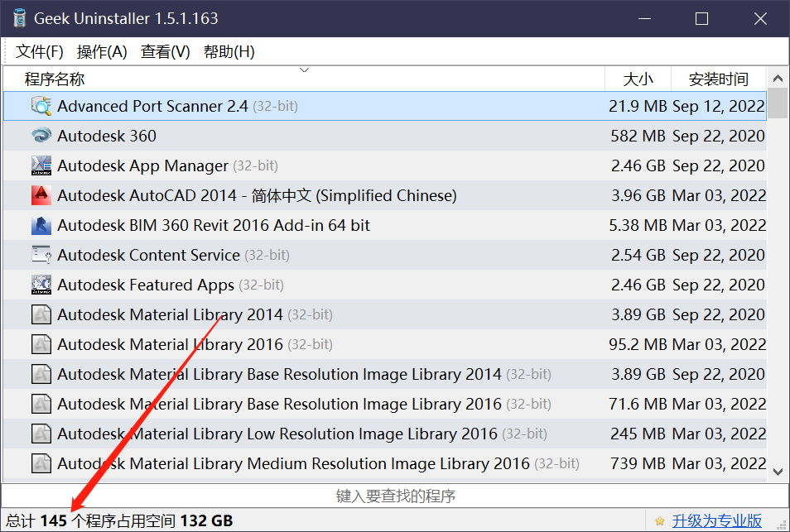Click the Medium Resolution Image Library 2016 icon

click(41, 463)
